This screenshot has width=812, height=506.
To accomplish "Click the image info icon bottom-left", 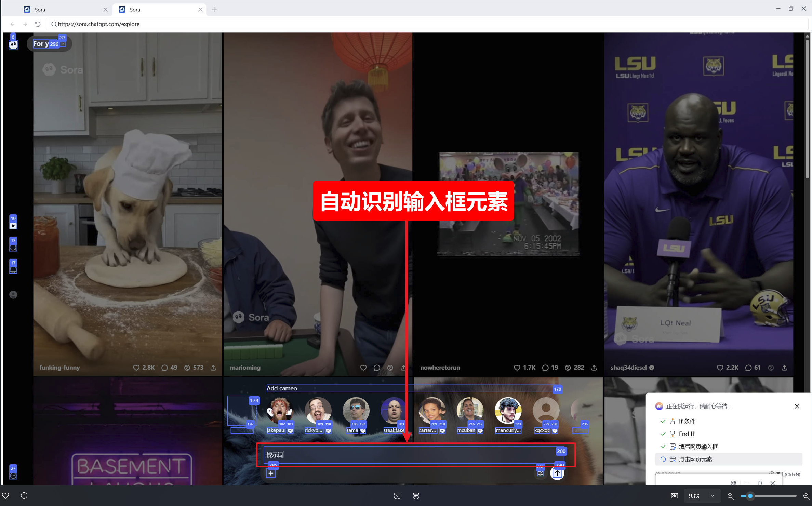I will tap(24, 495).
